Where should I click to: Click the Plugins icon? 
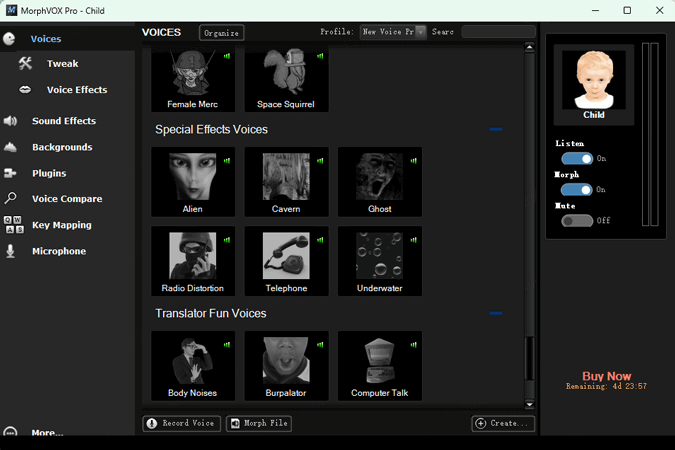click(x=10, y=173)
